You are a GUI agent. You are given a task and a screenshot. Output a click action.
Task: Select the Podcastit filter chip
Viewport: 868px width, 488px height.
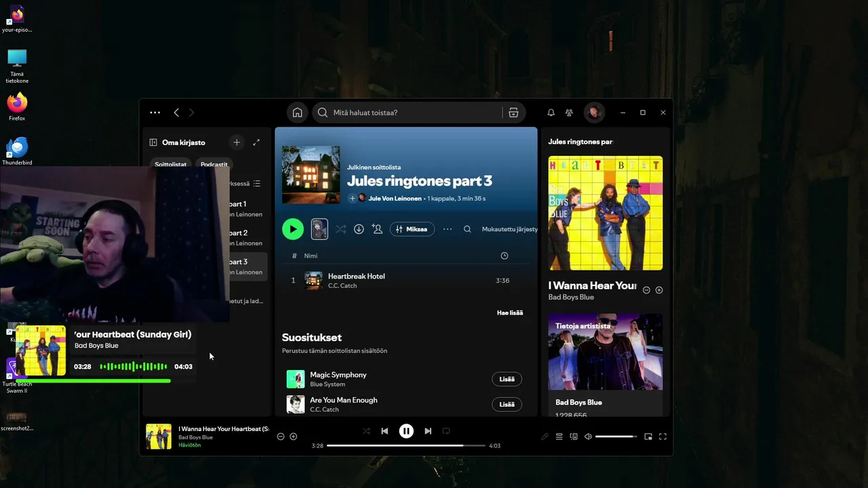[x=214, y=164]
